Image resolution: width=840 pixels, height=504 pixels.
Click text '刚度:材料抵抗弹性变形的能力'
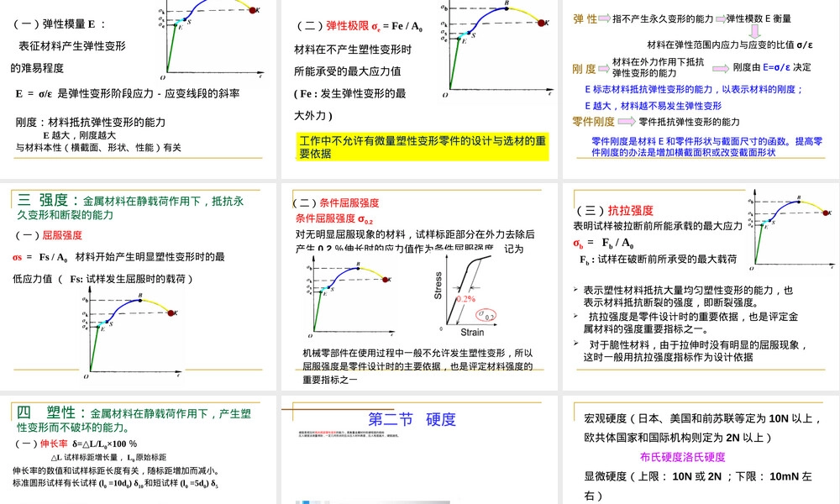pos(91,122)
